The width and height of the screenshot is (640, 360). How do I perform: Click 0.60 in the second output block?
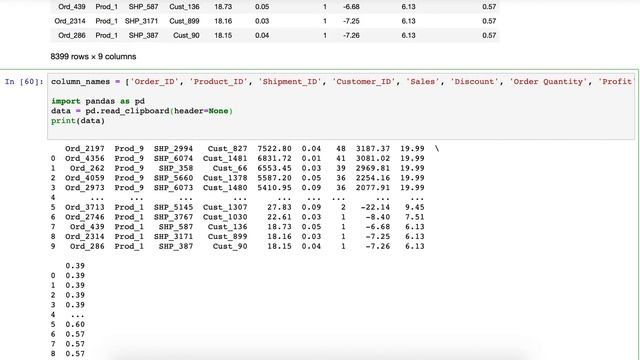tap(75, 325)
